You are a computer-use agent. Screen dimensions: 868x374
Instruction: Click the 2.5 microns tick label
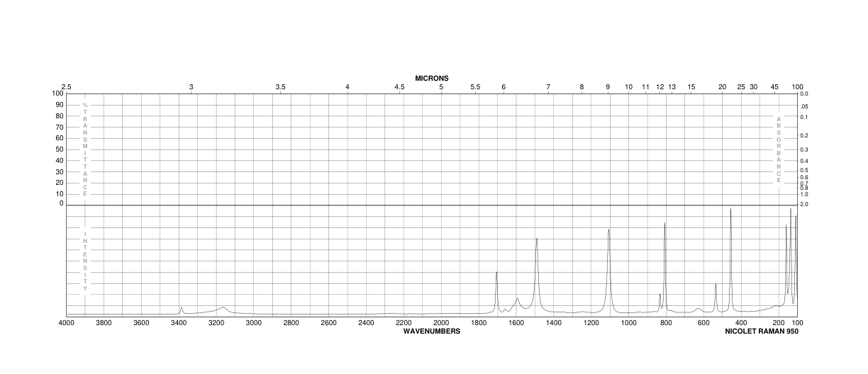66,86
